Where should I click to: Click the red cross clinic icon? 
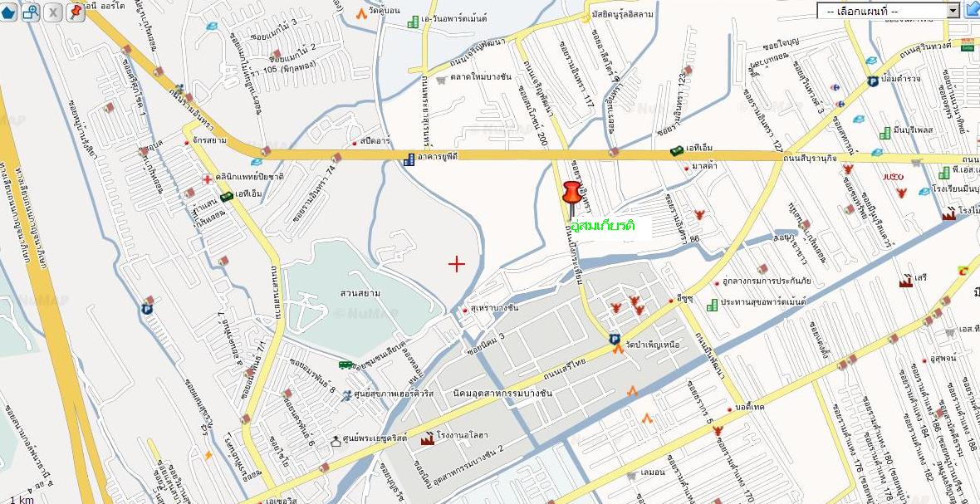pos(207,179)
